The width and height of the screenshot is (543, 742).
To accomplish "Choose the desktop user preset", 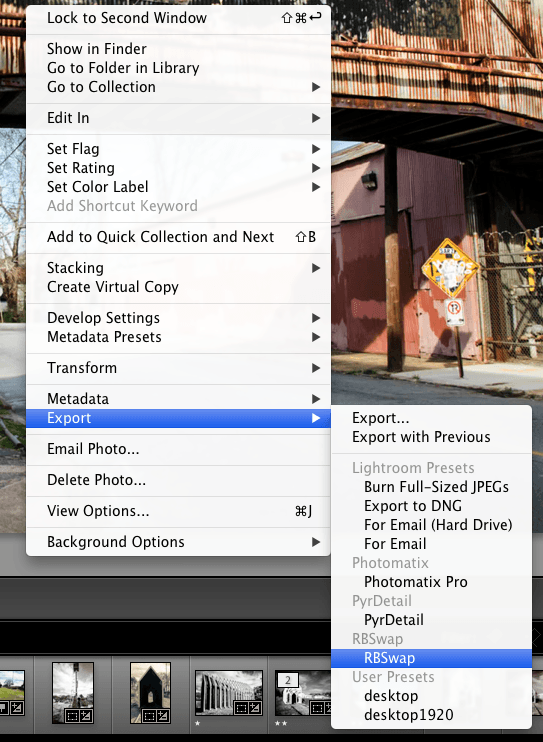I will pyautogui.click(x=431, y=696).
